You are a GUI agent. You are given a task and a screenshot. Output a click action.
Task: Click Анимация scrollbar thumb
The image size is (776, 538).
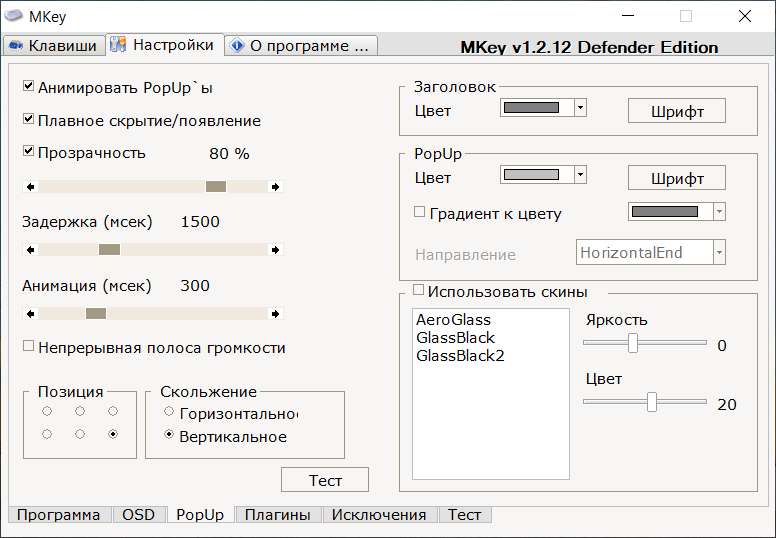pos(96,314)
